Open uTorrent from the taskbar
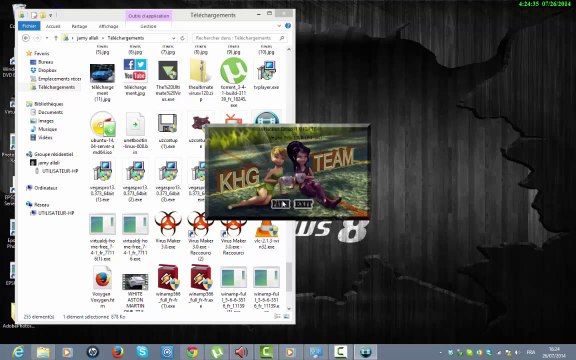 click(217, 352)
